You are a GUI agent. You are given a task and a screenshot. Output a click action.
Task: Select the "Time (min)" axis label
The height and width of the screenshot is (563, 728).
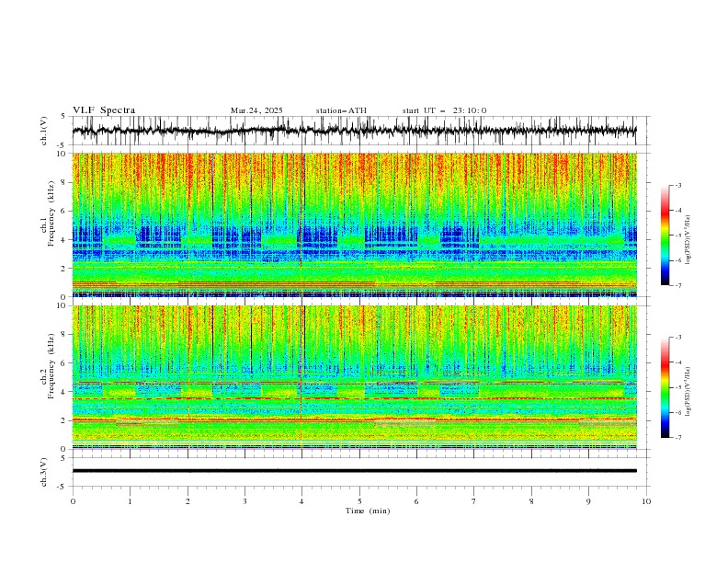click(368, 511)
